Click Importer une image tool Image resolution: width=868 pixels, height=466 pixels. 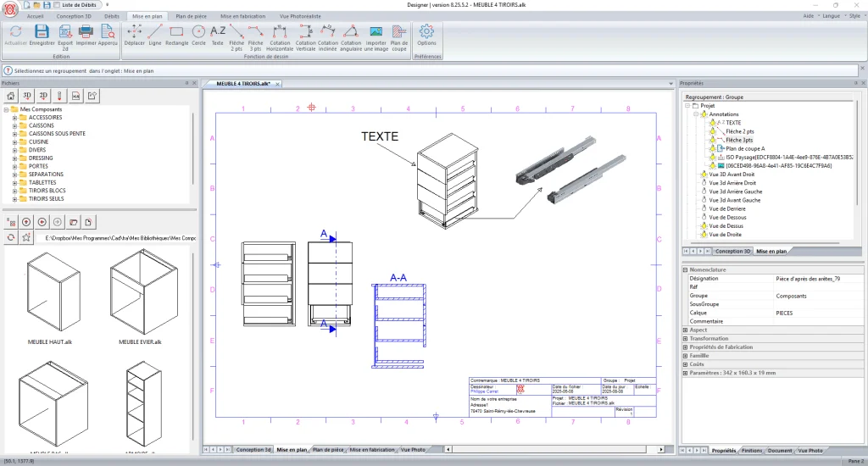376,37
